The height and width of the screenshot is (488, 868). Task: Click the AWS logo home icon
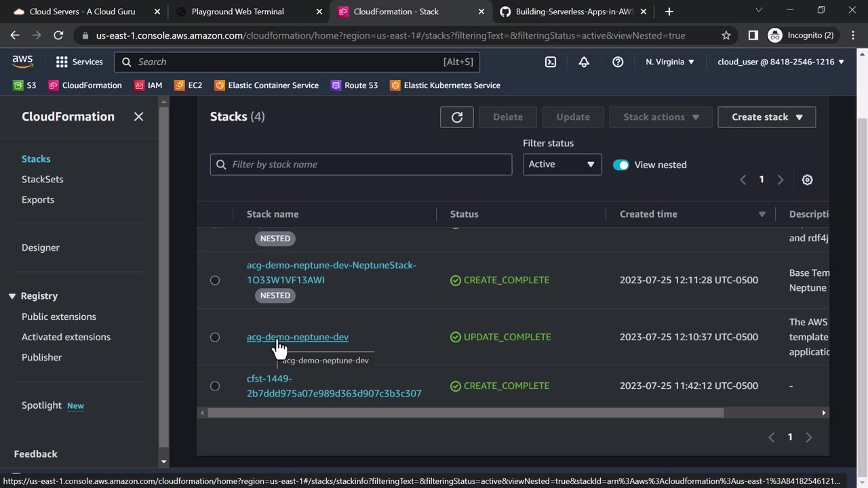tap(22, 62)
